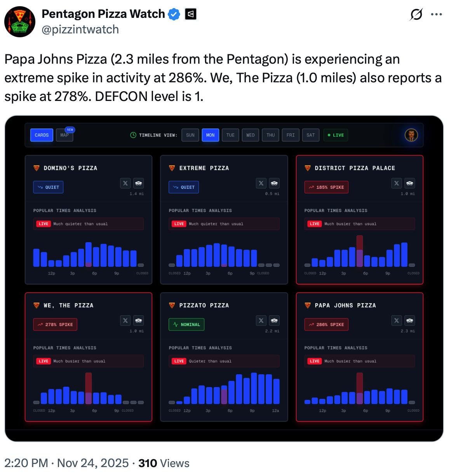Open the tweet's three-dot more menu
The image size is (449, 476).
pyautogui.click(x=436, y=15)
